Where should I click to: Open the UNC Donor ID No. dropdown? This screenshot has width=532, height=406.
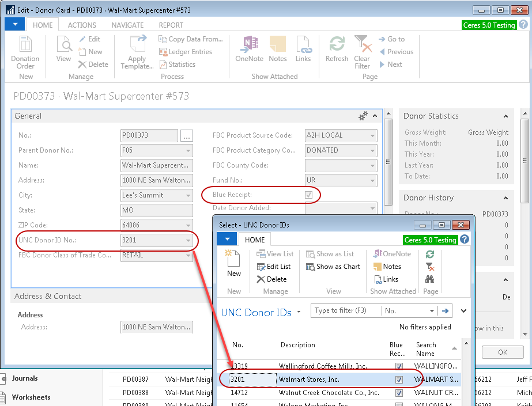point(188,241)
